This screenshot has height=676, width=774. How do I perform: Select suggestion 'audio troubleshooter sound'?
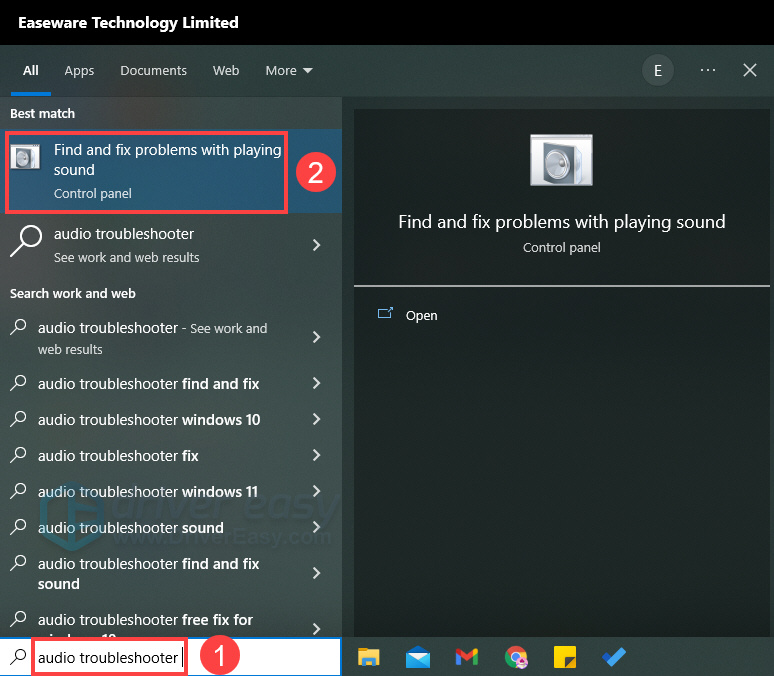coord(171,527)
